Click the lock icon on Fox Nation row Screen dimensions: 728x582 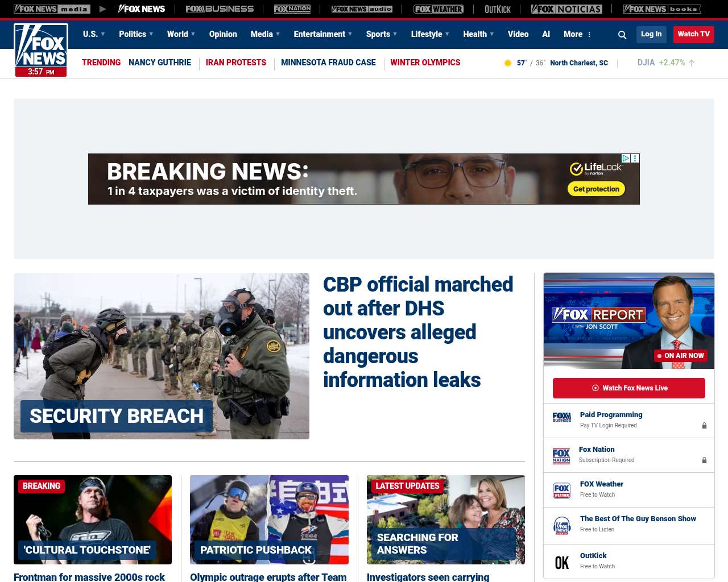coord(704,460)
